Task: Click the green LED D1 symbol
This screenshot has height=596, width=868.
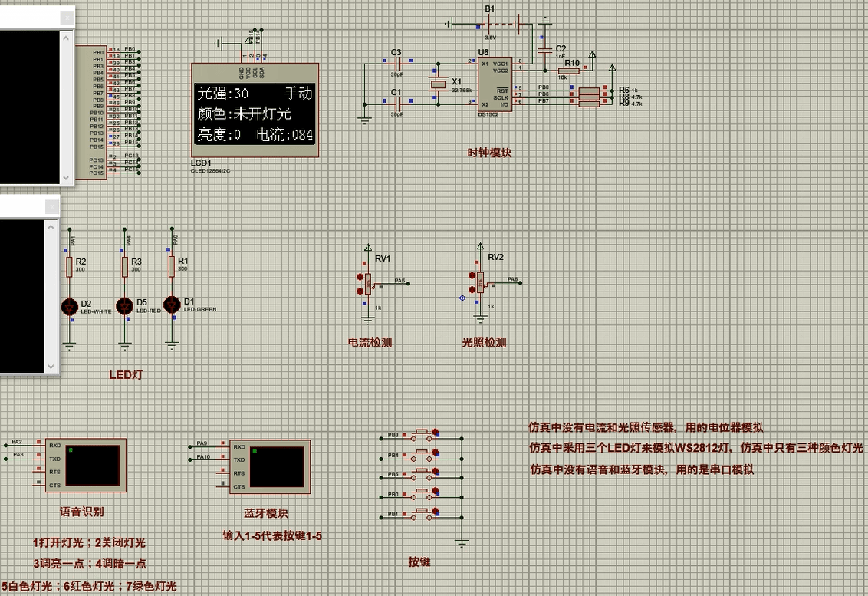Action: pos(172,304)
